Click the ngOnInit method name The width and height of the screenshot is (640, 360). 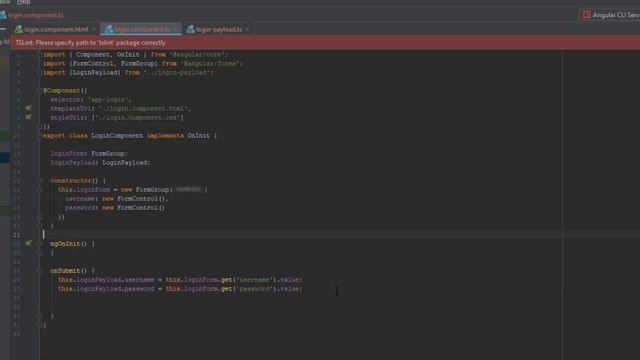(65, 244)
